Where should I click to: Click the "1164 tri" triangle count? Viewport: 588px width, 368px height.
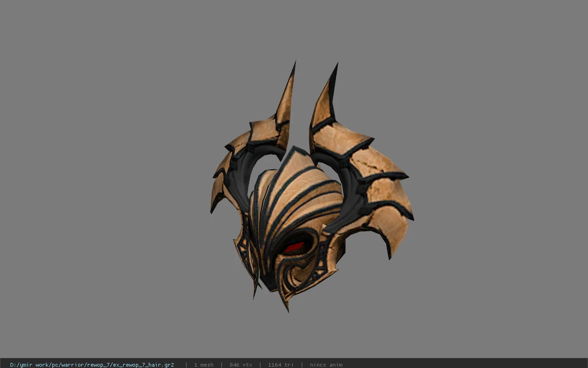[x=281, y=365]
